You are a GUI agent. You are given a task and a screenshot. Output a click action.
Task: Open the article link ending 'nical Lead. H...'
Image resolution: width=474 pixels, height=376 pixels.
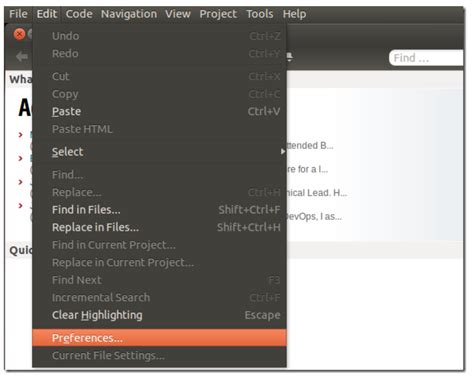point(317,193)
